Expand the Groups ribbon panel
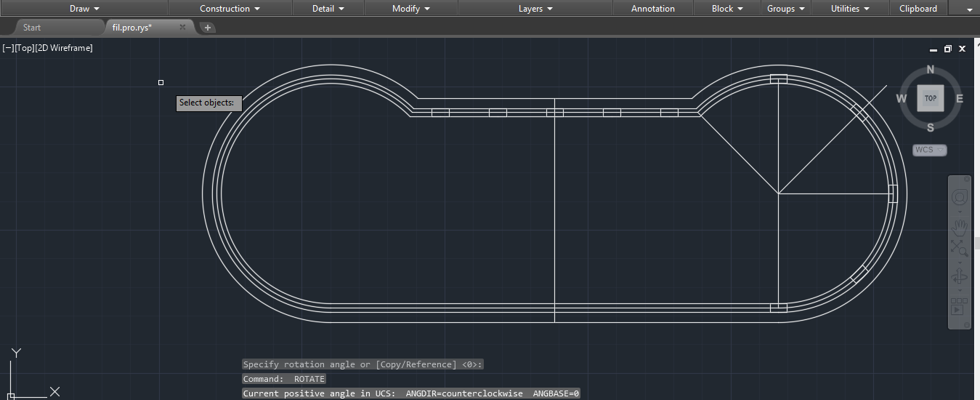980x400 pixels. pos(786,9)
